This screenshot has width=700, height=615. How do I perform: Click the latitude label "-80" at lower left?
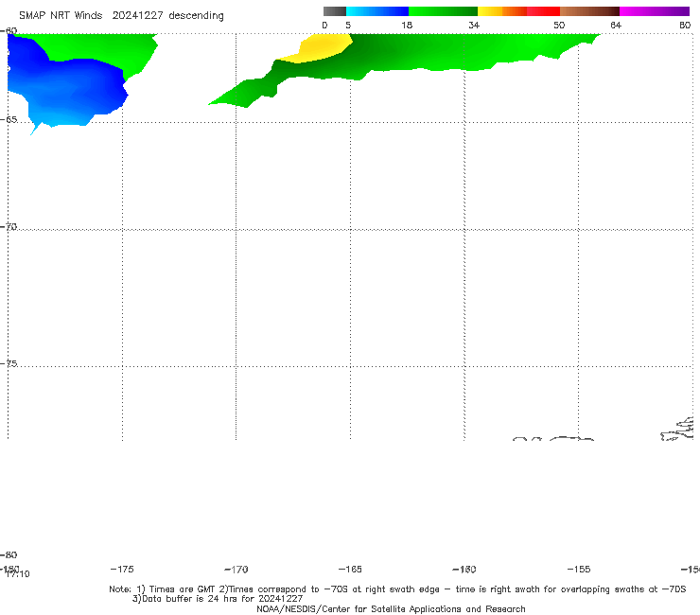9,555
